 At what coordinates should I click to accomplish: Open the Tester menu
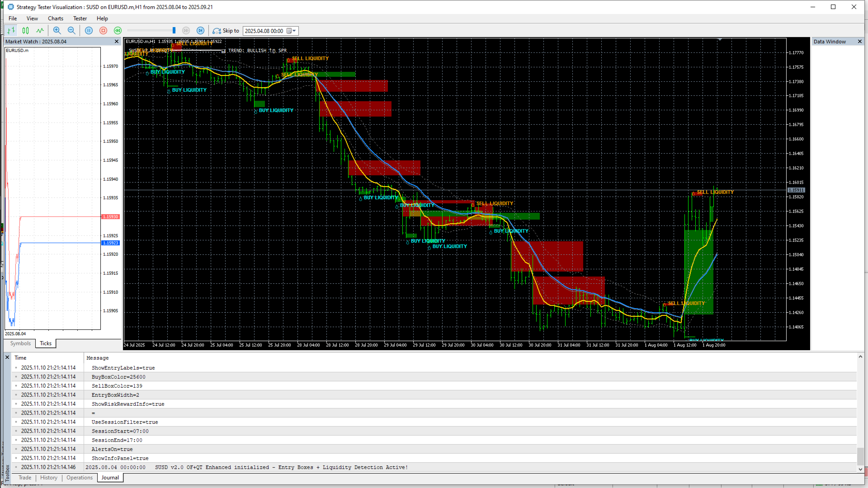pyautogui.click(x=80, y=19)
